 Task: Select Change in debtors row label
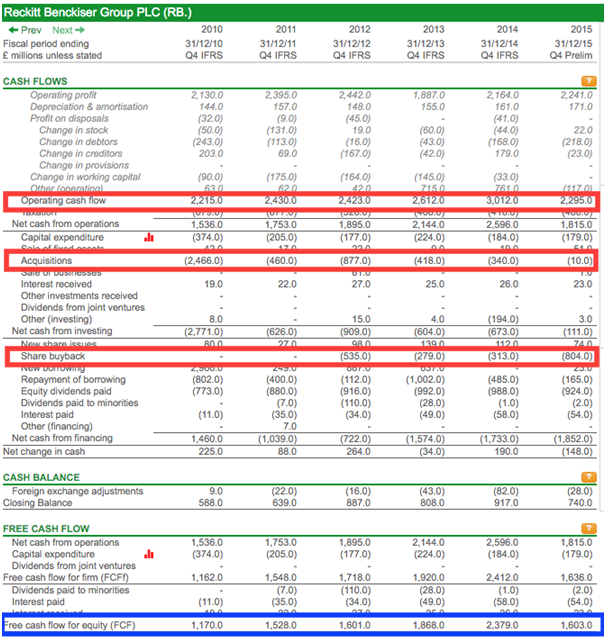[78, 142]
